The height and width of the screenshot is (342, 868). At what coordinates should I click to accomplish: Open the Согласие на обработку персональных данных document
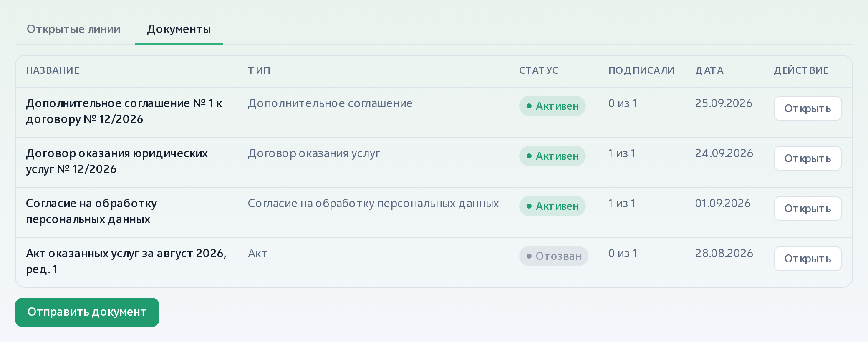pyautogui.click(x=807, y=209)
